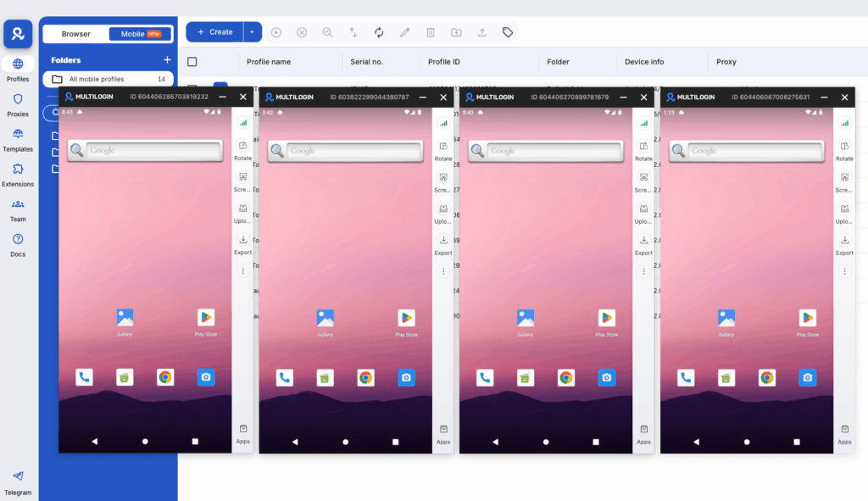Switch the profile type toggle to Browser

tap(76, 34)
